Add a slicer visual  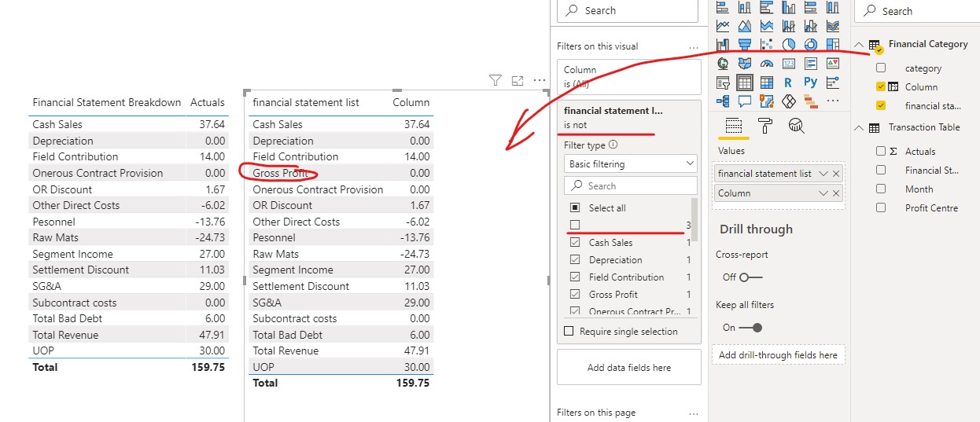tap(723, 83)
